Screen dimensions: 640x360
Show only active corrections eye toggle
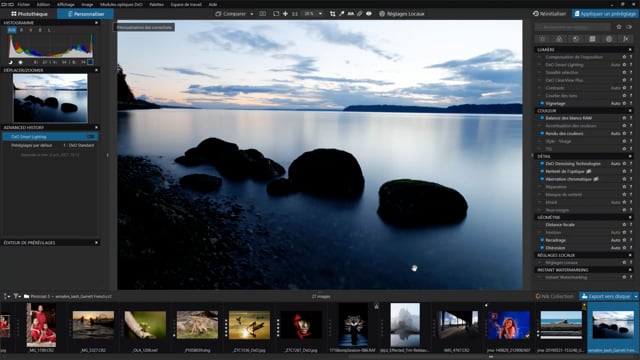tap(629, 27)
